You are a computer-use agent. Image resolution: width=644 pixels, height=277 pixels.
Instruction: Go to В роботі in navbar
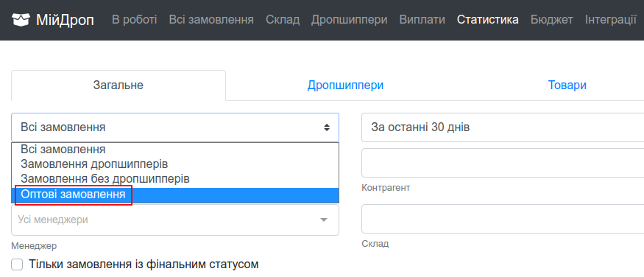pyautogui.click(x=134, y=19)
